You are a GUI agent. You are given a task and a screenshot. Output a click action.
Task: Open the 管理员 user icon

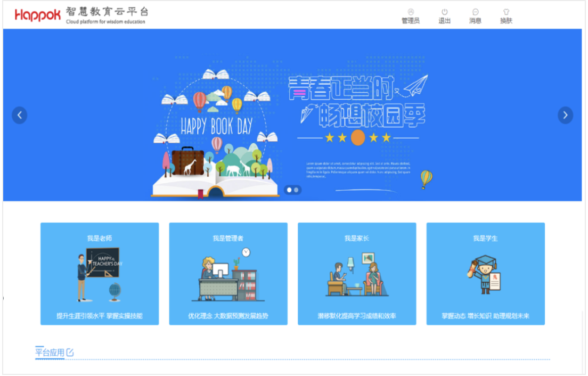coord(411,12)
